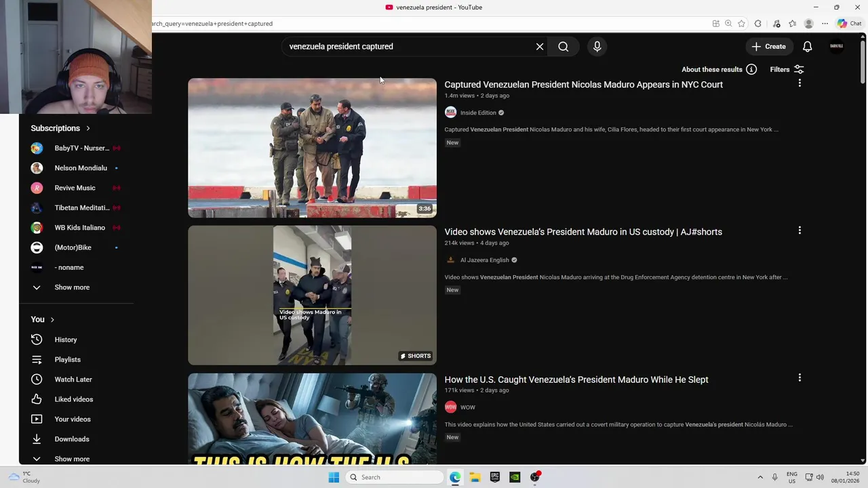This screenshot has height=488, width=868.
Task: Open title Video shows Venezuela's President Maduro in US custody
Action: [583, 232]
